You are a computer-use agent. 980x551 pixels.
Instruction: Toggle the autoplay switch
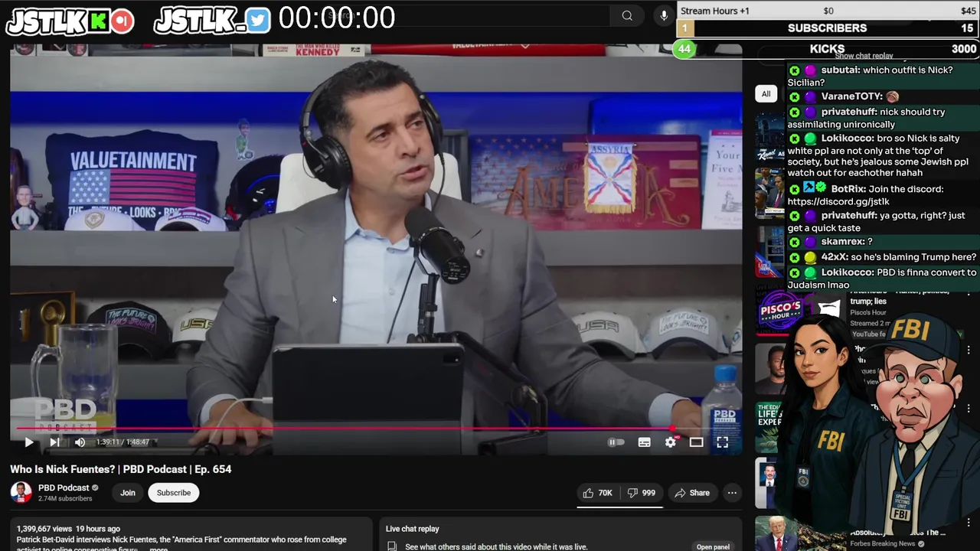(616, 442)
